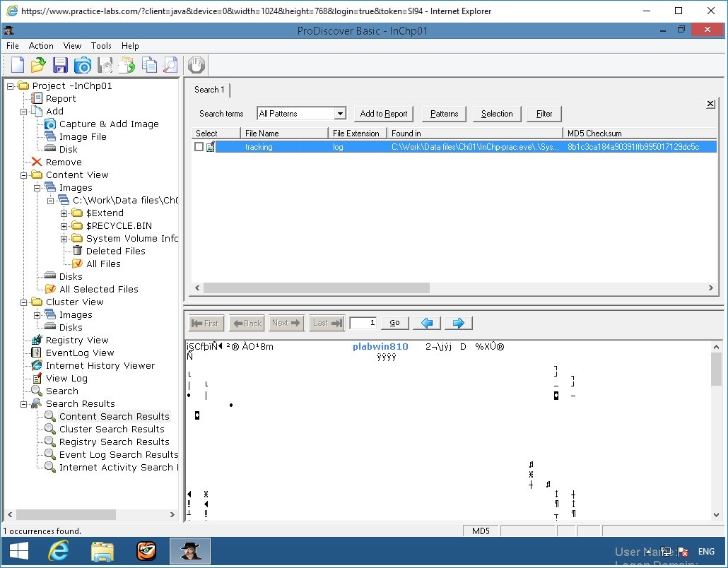Select Report in the project tree
The width and height of the screenshot is (728, 568).
(x=60, y=98)
